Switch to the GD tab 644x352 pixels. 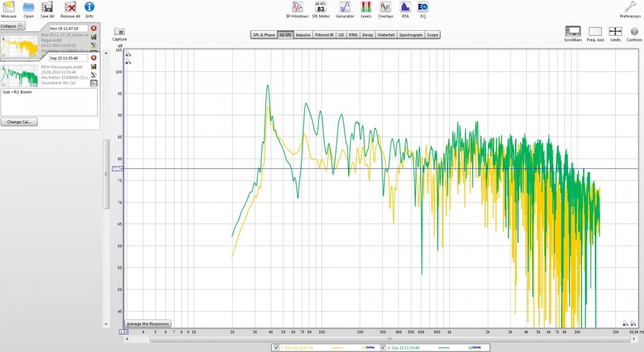[341, 35]
